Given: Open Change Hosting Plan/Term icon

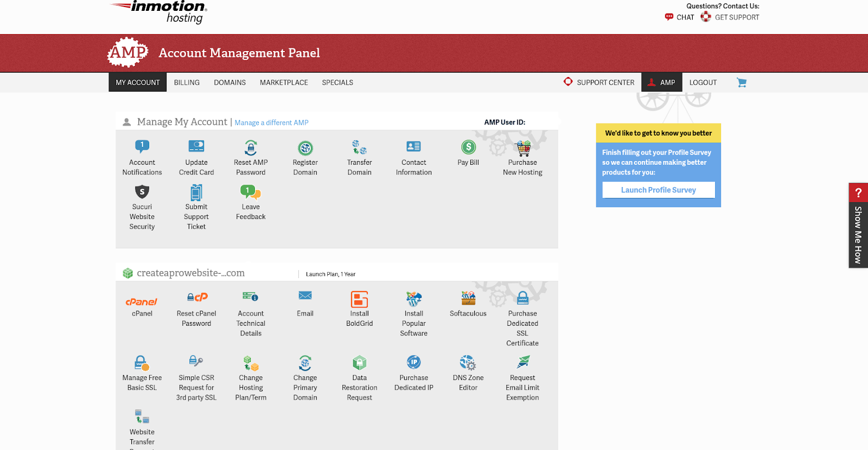Looking at the screenshot, I should [x=251, y=363].
